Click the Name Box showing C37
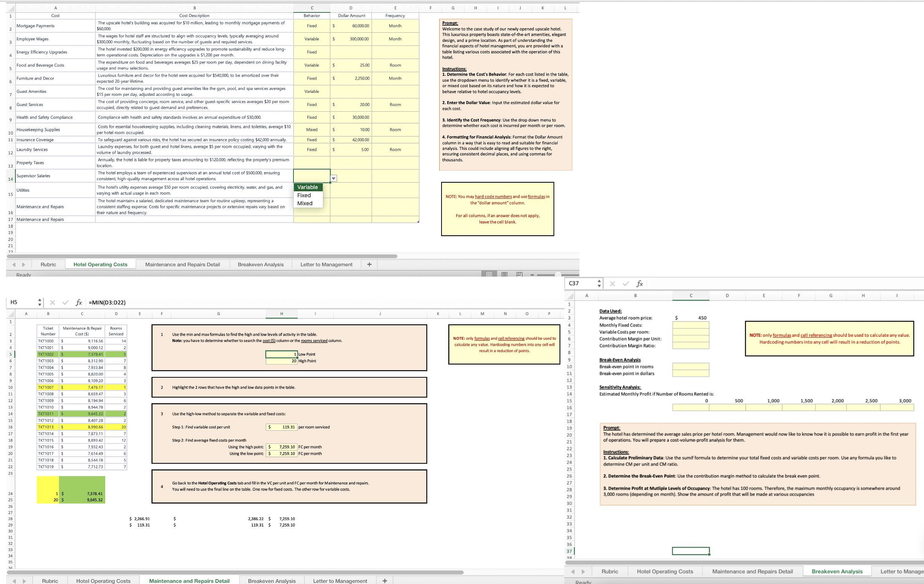 click(x=581, y=283)
